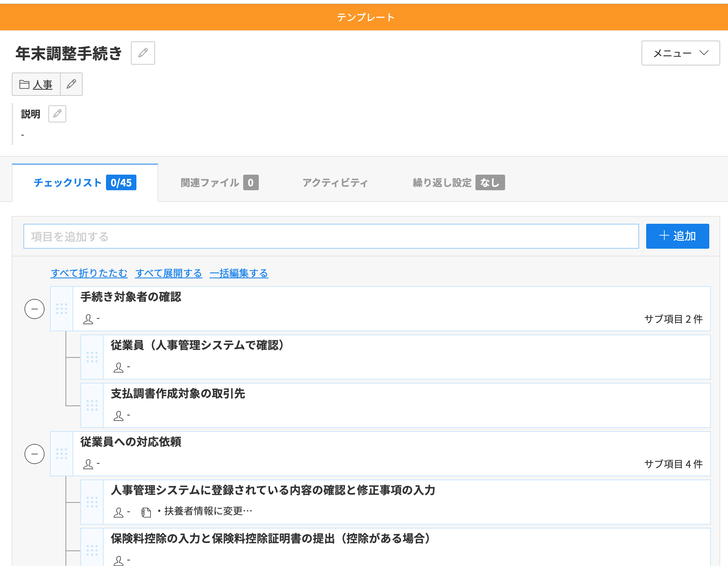The height and width of the screenshot is (566, 728).
Task: Edit the 説明 description with pencil icon
Action: click(57, 114)
